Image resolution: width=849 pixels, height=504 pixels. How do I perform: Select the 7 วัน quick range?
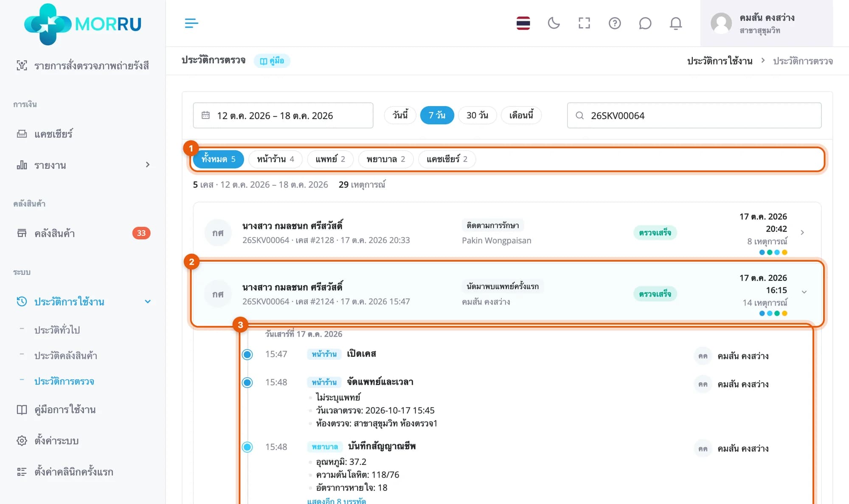(437, 115)
